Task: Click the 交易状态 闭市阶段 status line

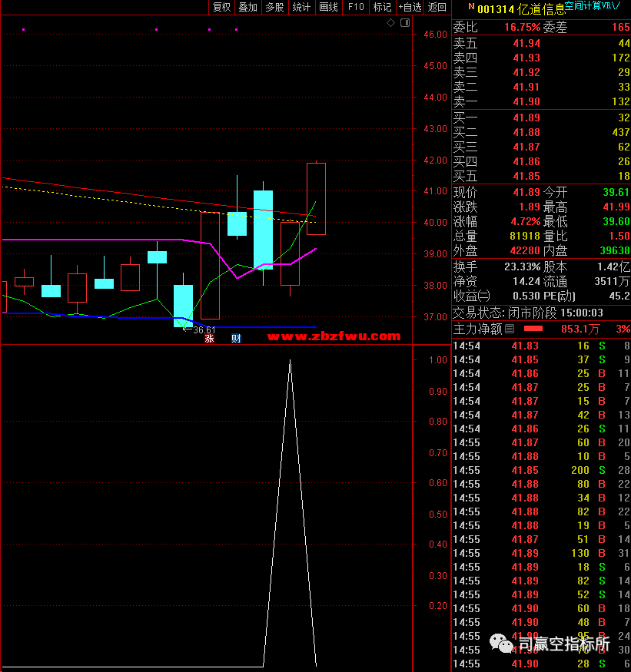Action: click(528, 313)
